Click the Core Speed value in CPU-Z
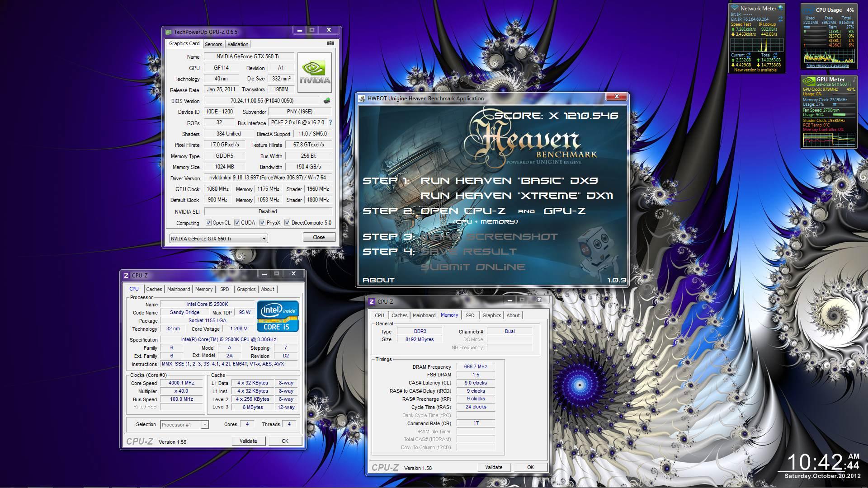 coord(181,383)
